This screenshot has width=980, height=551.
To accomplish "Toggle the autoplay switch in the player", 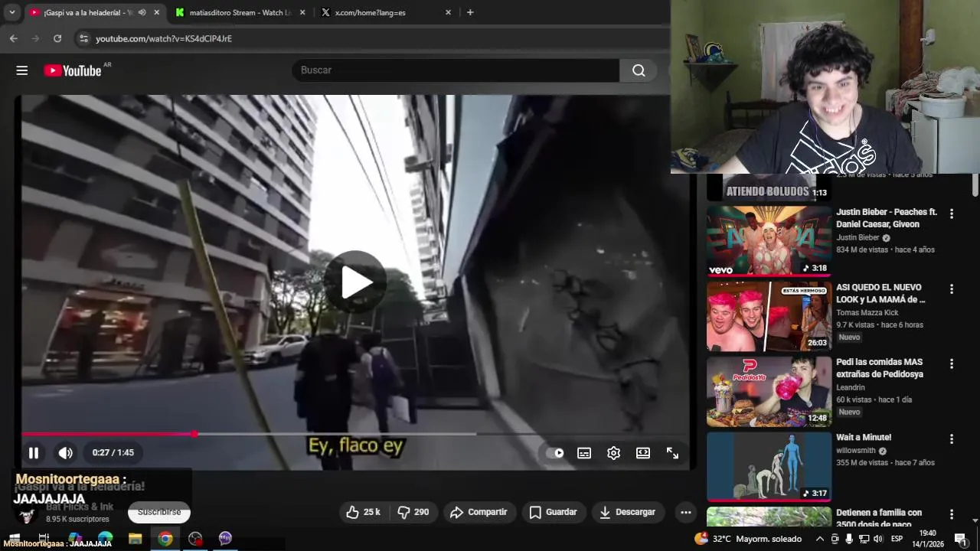I will (555, 453).
